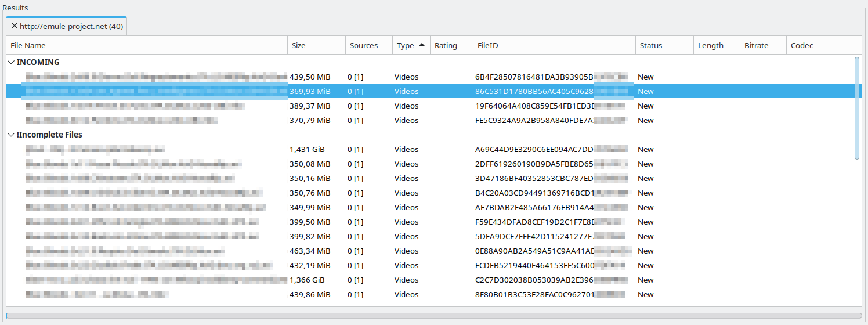Screen dimensions: 868x325
Task: Click FileID starting with 5DEA9DCE7FFF42D1
Action: point(550,236)
